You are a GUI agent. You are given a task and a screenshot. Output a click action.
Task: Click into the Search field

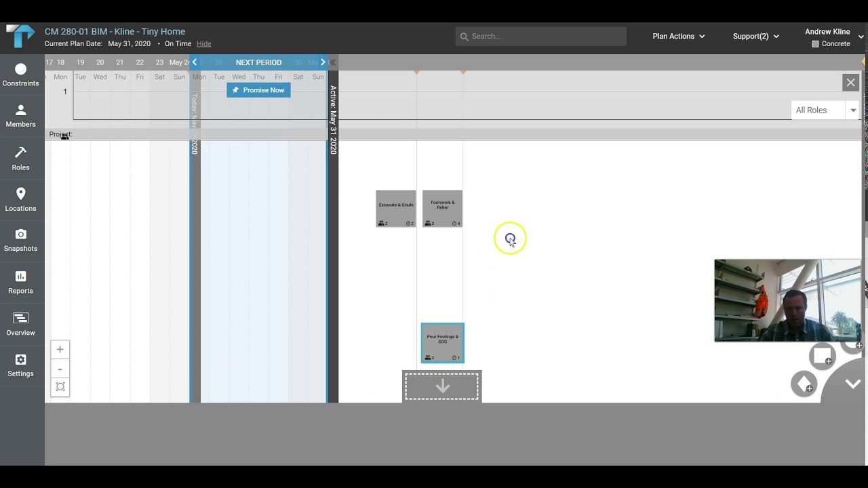point(541,37)
